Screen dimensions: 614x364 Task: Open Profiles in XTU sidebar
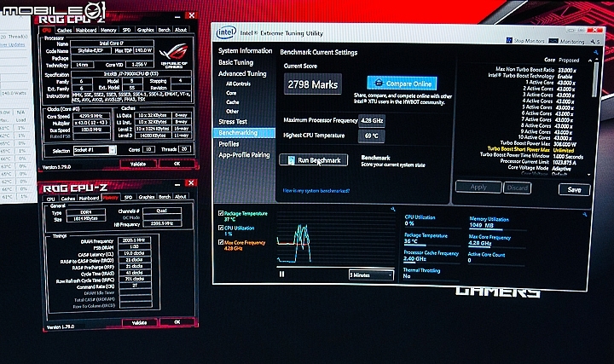[229, 144]
